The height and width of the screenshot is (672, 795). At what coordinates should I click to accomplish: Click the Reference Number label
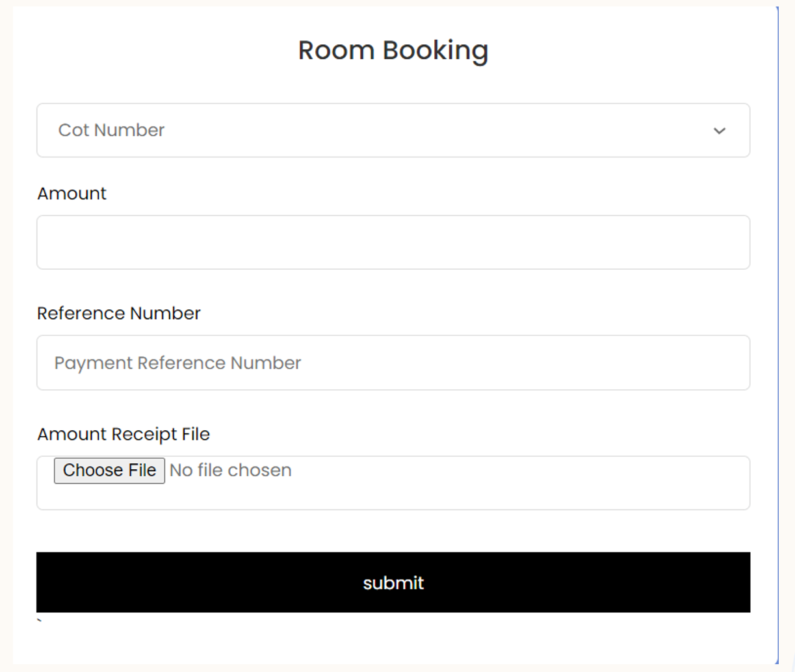tap(119, 313)
